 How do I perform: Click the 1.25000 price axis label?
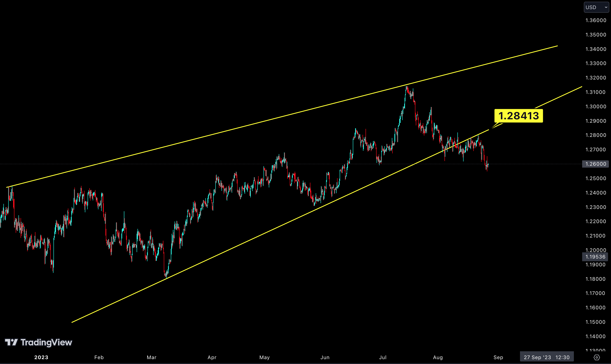coord(596,178)
